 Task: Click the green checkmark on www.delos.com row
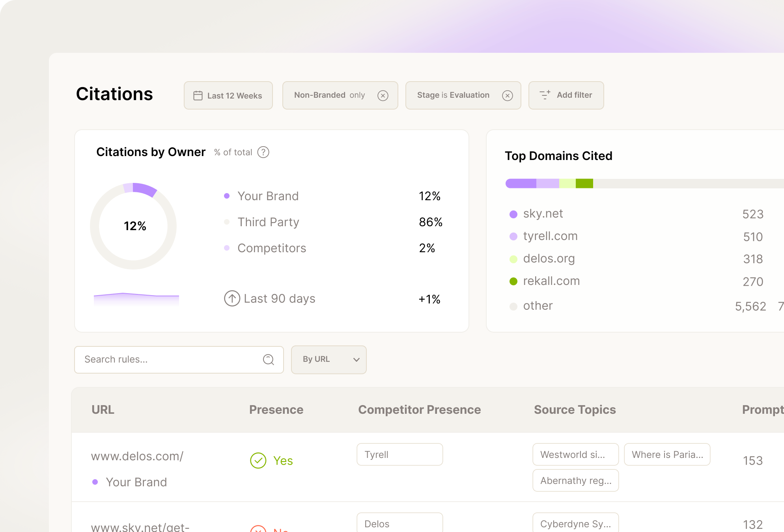tap(258, 460)
